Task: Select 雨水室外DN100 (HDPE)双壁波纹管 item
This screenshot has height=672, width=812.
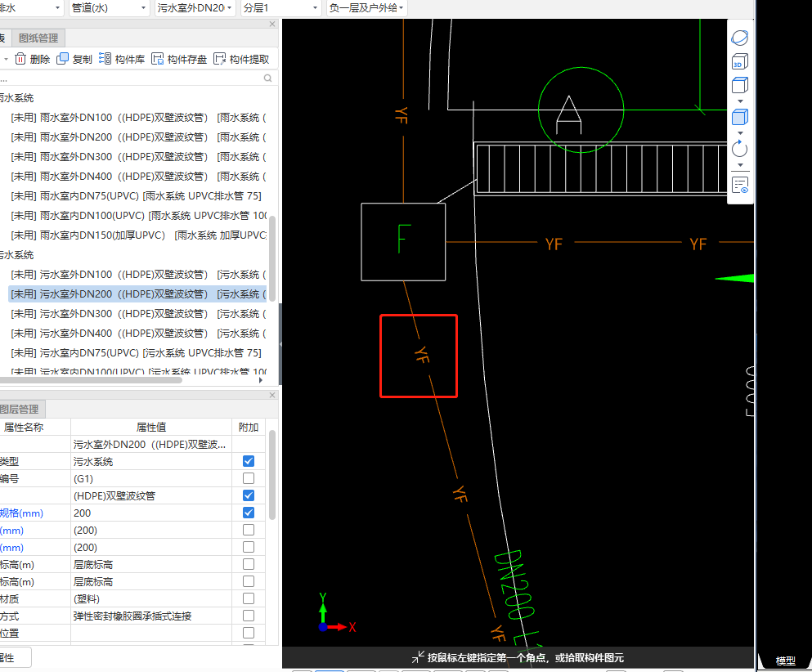Action: (138, 118)
